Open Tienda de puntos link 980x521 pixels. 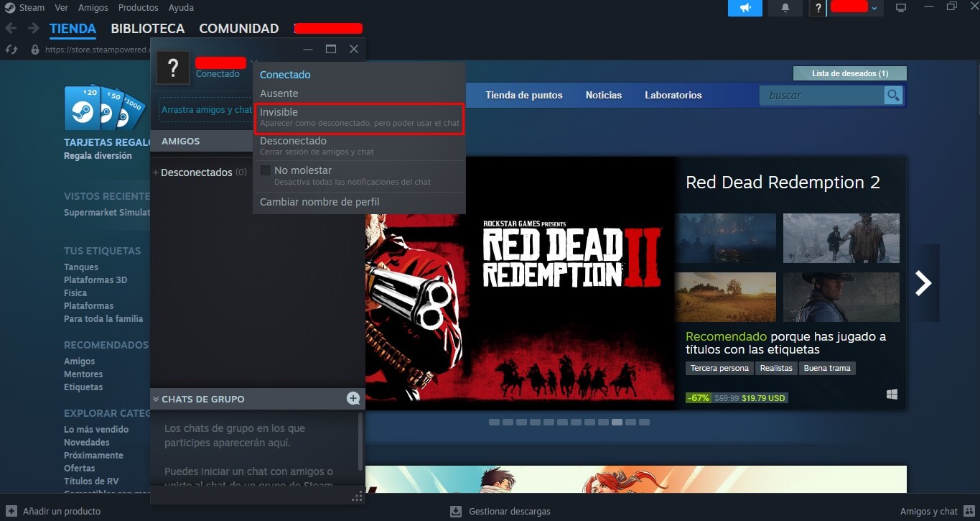coord(524,95)
